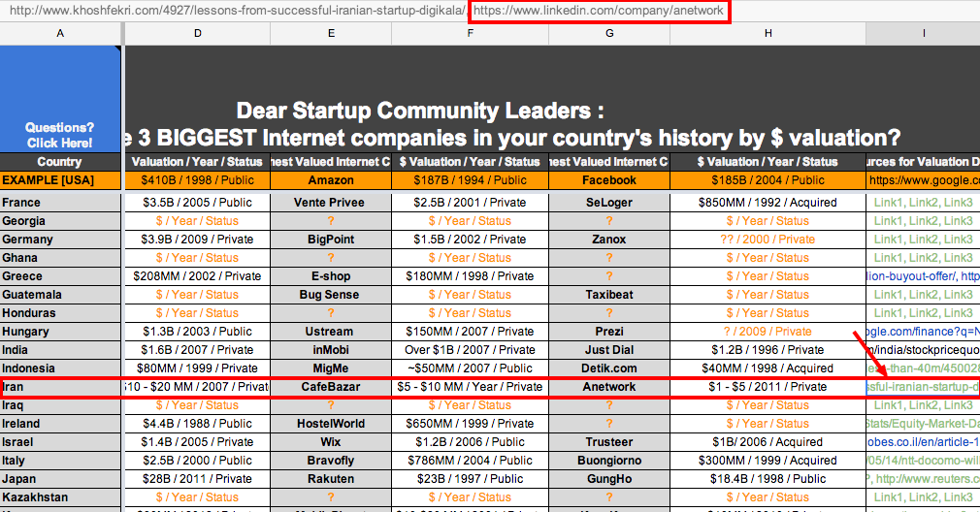This screenshot has height=512, width=980.
Task: Select column E header
Action: (x=331, y=33)
